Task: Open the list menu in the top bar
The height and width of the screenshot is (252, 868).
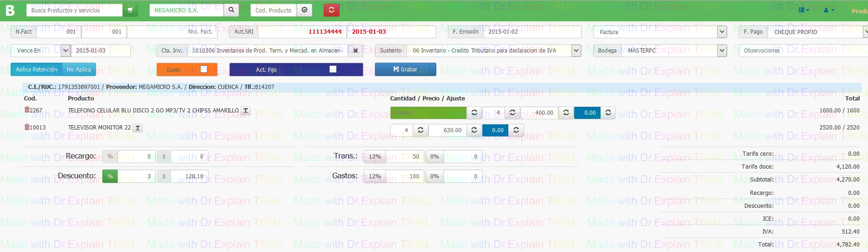Action: point(804,10)
